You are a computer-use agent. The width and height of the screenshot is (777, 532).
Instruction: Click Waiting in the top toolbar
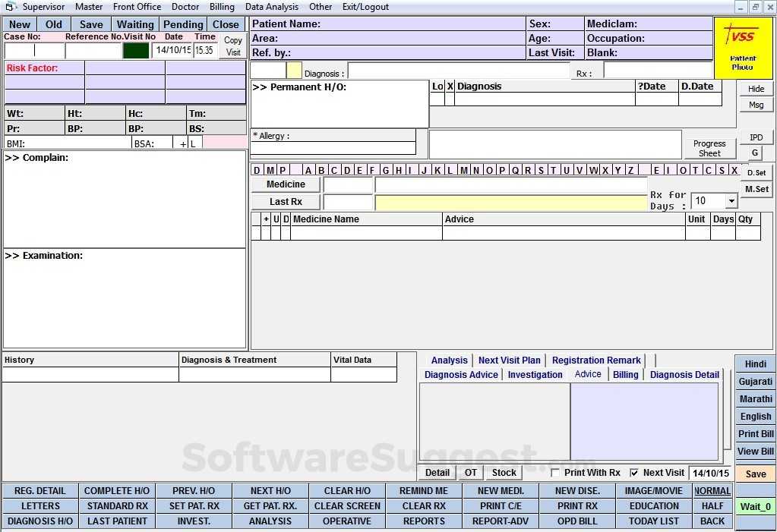(x=134, y=24)
